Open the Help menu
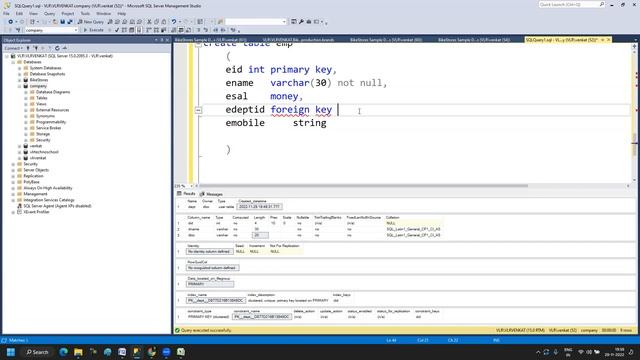This screenshot has width=640, height=360. [122, 13]
